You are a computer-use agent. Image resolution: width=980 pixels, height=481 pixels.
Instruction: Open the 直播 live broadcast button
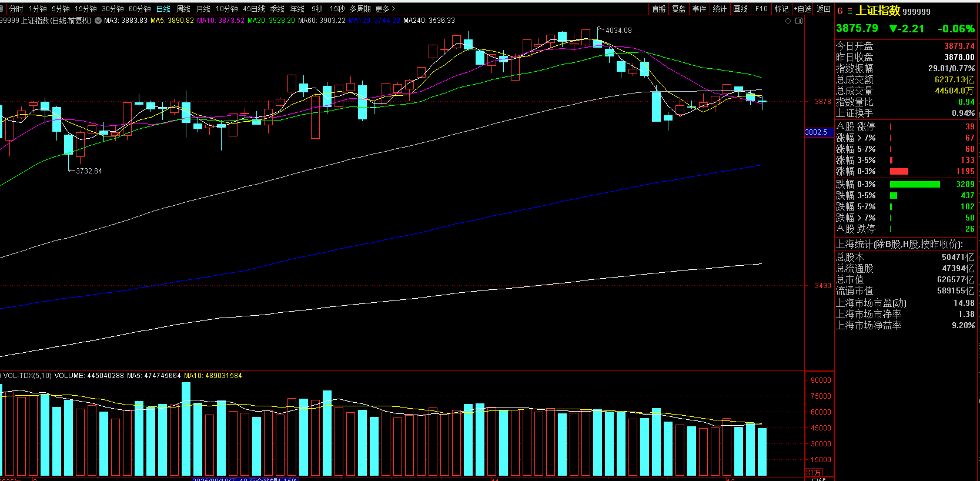pyautogui.click(x=659, y=9)
